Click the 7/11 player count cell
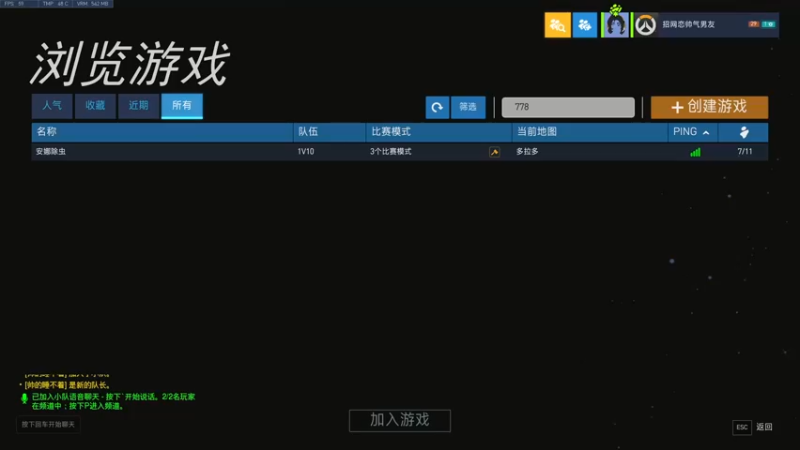800x450 pixels. tap(745, 152)
